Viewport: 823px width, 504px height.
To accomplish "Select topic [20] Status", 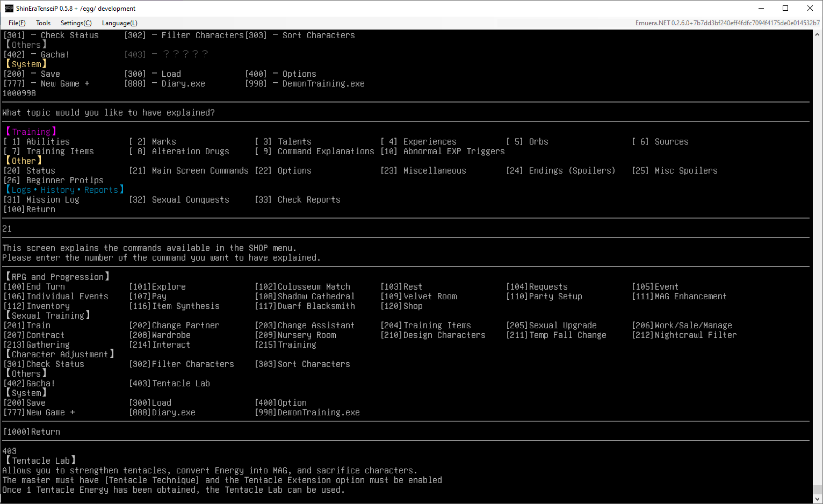I will click(29, 171).
